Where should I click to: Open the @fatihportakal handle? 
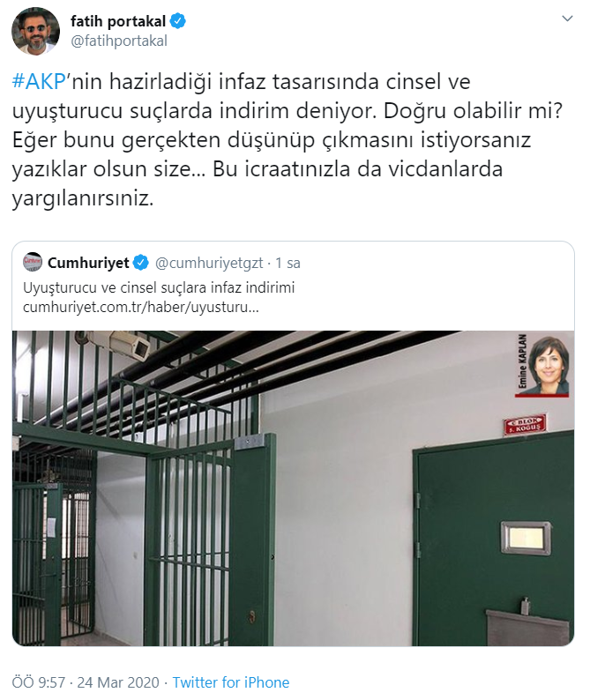tap(119, 41)
